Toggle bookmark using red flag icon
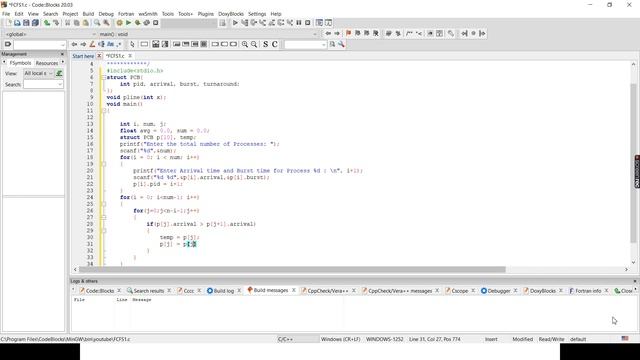 pos(348,33)
